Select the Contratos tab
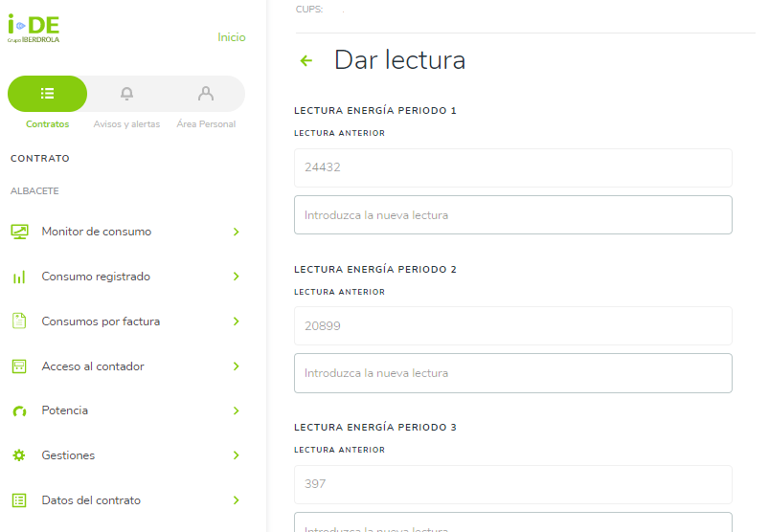Screen dimensions: 769x532 [x=47, y=94]
